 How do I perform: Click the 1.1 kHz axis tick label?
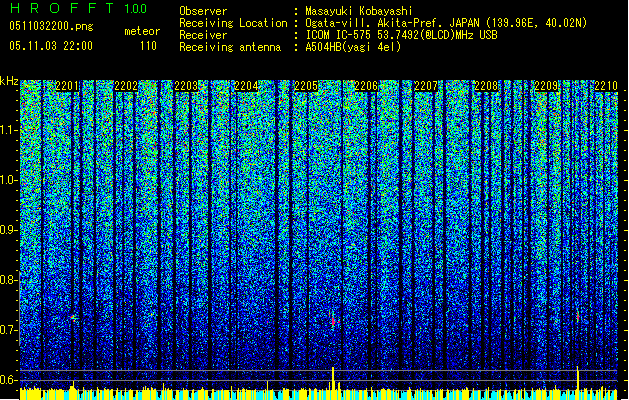coord(9,130)
